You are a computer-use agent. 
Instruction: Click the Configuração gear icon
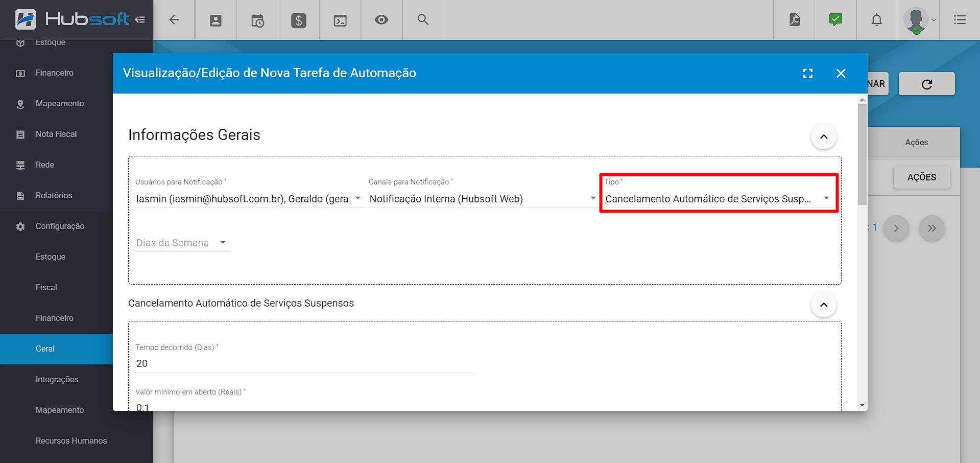(x=20, y=226)
